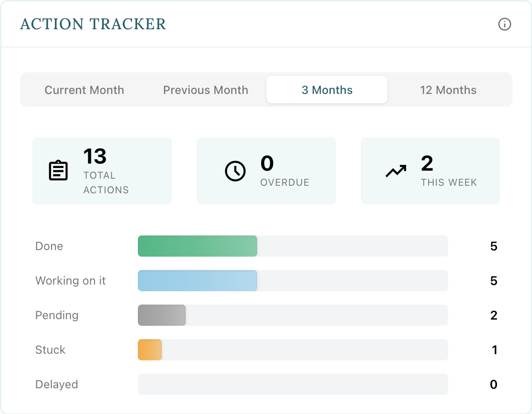The height and width of the screenshot is (414, 532).
Task: Click the This Week summary card
Action: pyautogui.click(x=430, y=171)
